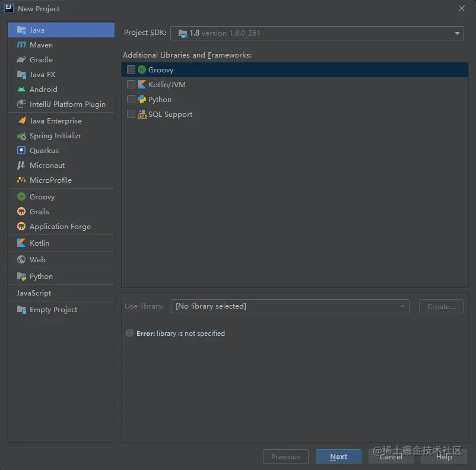
Task: Click the Grails icon
Action: coord(21,211)
